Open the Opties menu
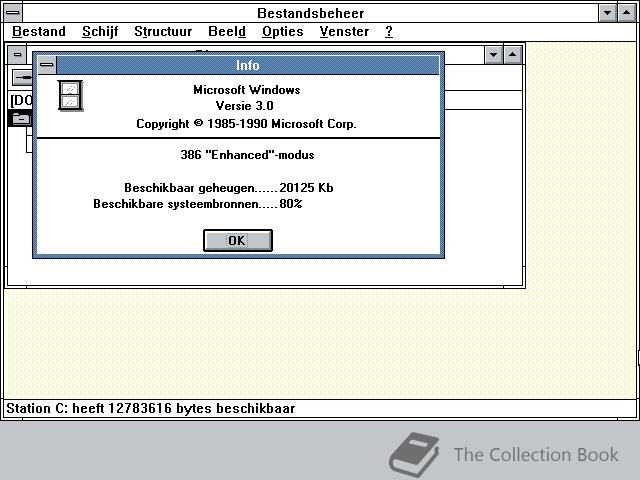 point(282,31)
